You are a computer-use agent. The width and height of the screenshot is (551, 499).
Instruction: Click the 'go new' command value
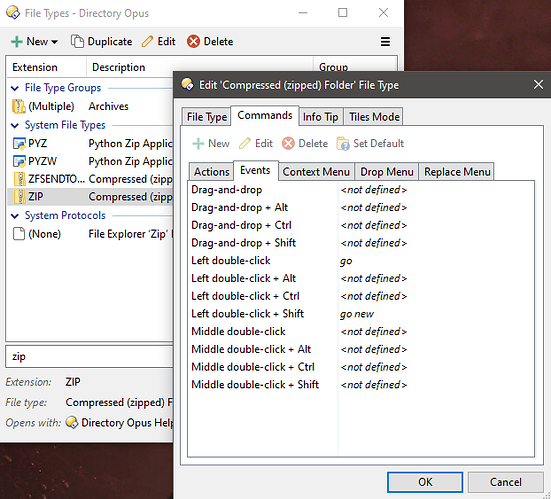pyautogui.click(x=357, y=314)
